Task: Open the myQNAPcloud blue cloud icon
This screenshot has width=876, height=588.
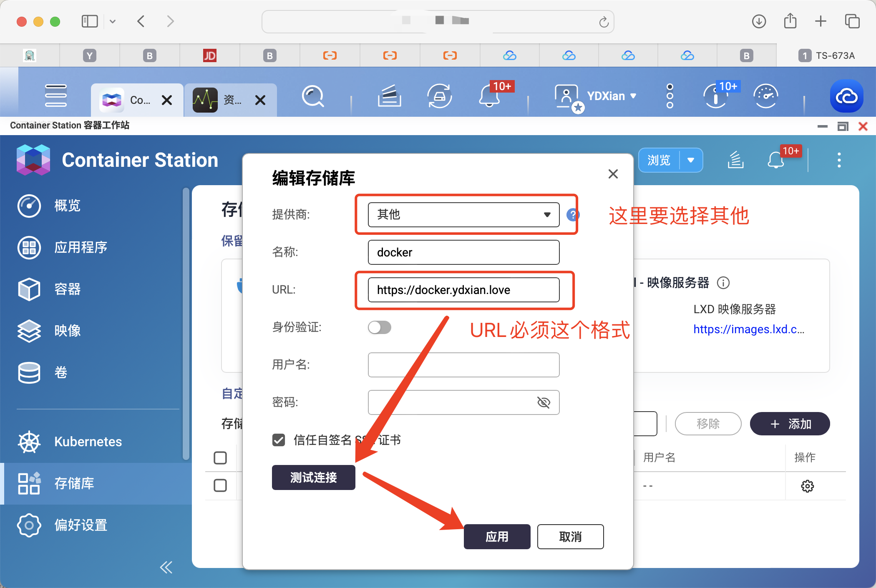Action: coord(846,96)
